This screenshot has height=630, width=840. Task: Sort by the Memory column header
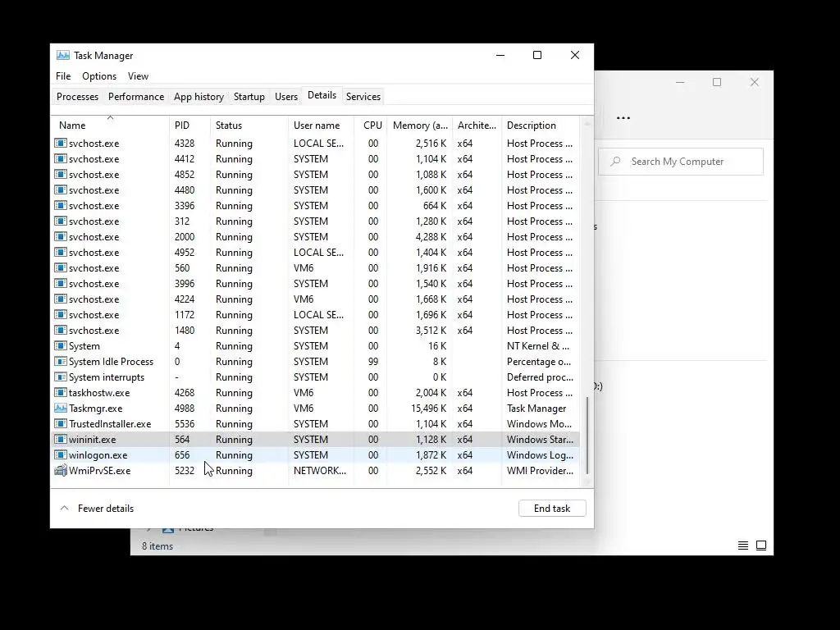pos(420,126)
